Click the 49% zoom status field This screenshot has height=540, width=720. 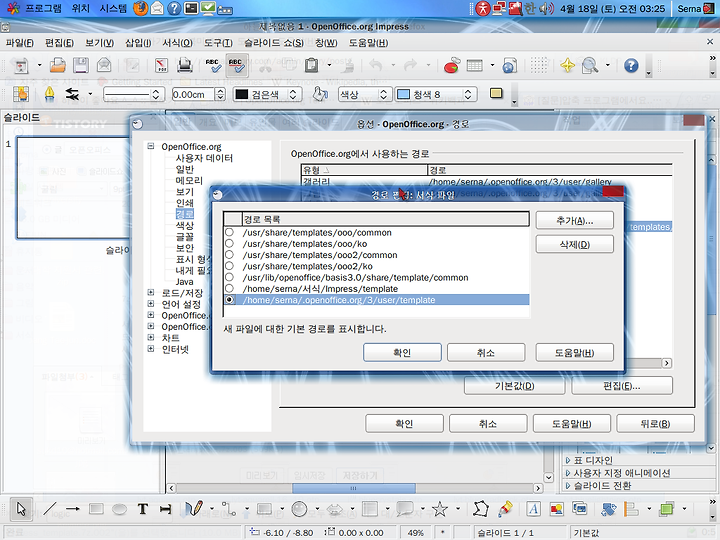coord(416,533)
